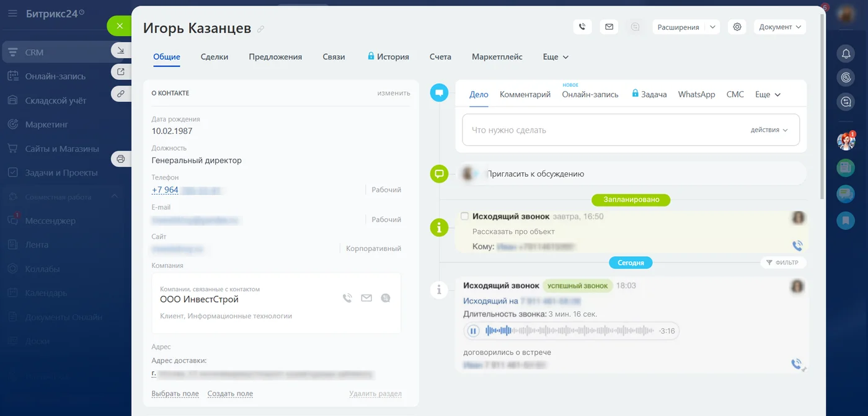Select the Комментарий tab in timeline
Viewport: 868px width, 416px height.
tap(525, 94)
